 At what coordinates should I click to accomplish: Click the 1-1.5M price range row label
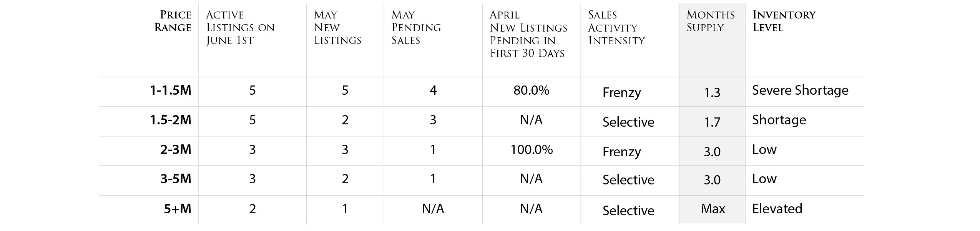coord(171,90)
